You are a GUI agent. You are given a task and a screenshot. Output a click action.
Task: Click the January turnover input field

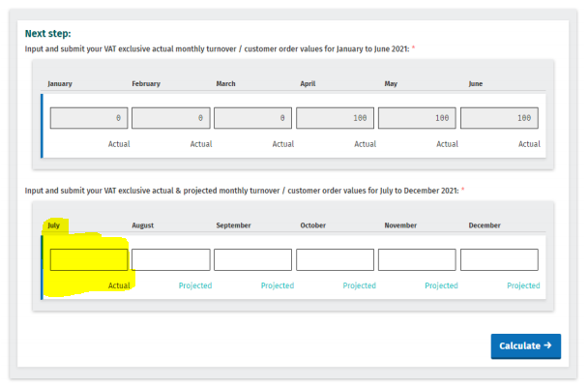[89, 118]
